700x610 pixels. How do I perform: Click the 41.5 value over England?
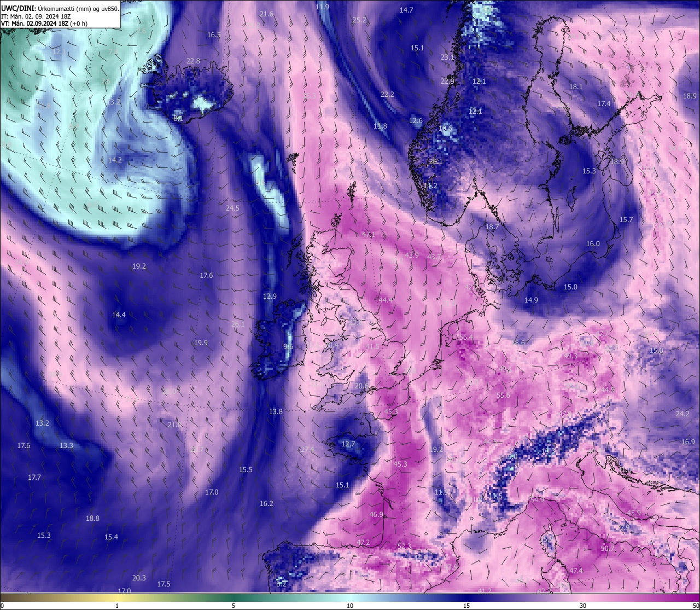pos(372,346)
